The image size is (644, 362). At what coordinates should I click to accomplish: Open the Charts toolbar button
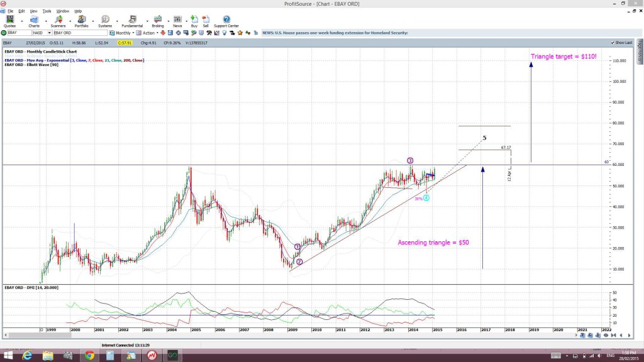(x=34, y=21)
